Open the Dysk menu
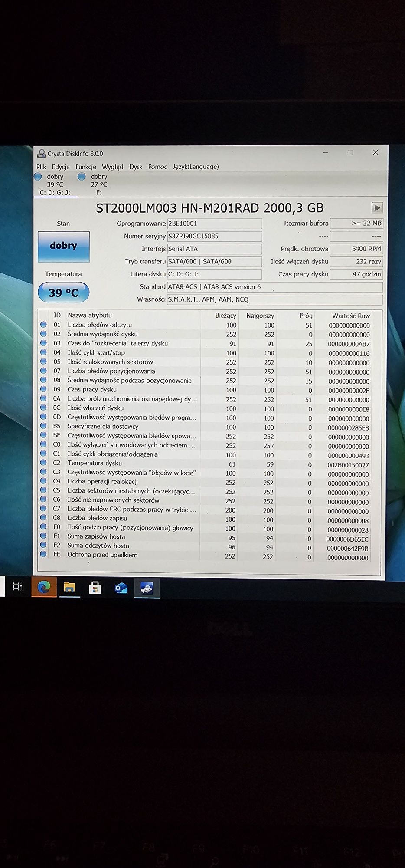This screenshot has height=868, width=405. (136, 167)
